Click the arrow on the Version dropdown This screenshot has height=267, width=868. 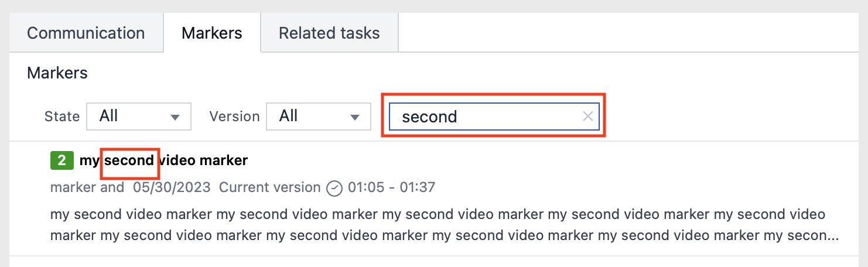354,117
